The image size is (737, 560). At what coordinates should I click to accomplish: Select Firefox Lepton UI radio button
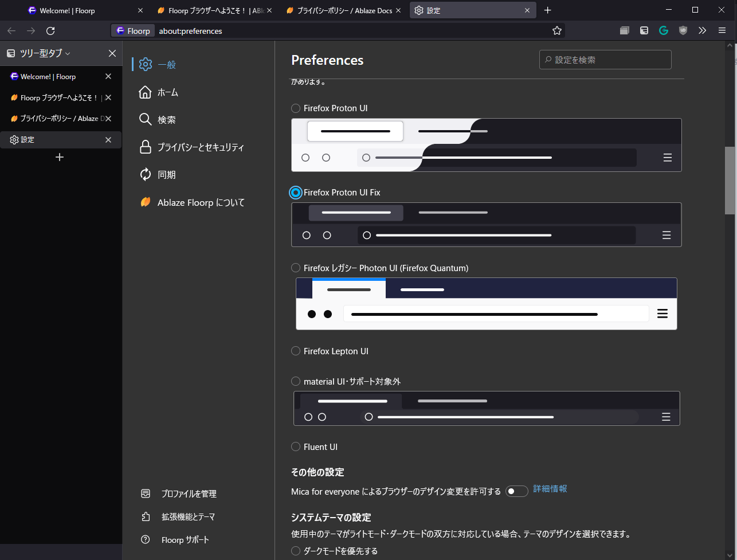(296, 351)
